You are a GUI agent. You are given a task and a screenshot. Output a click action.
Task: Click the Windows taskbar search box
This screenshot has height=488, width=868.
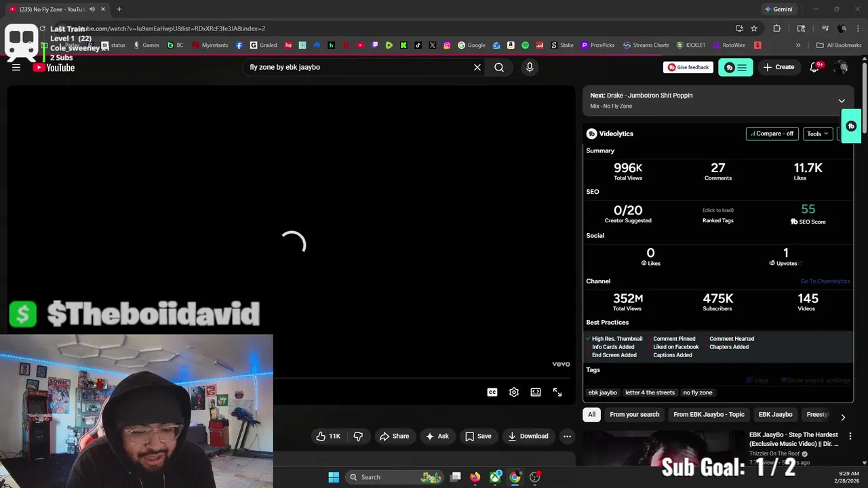pyautogui.click(x=395, y=477)
